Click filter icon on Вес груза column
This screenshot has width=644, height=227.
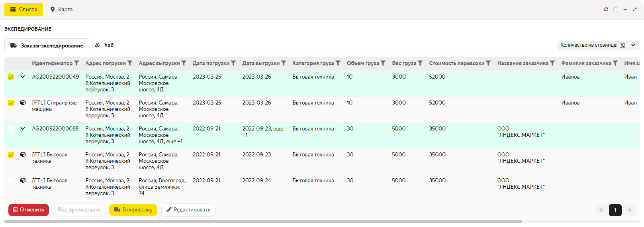pyautogui.click(x=420, y=63)
